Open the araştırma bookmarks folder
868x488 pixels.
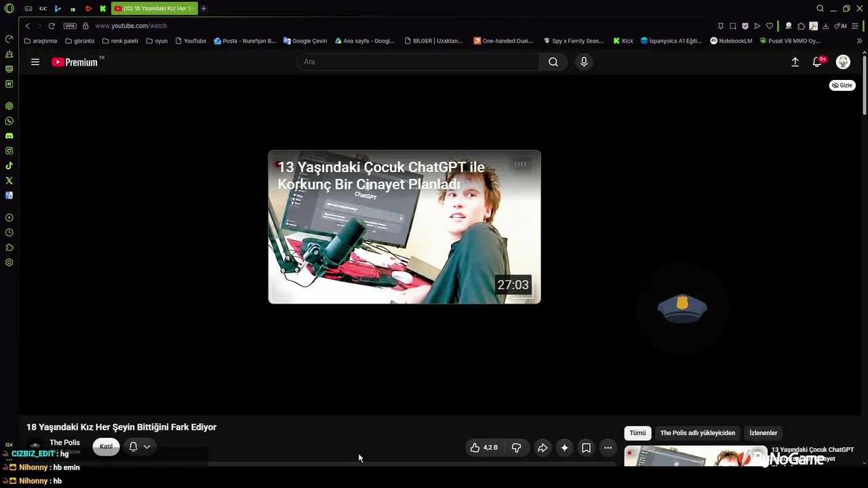41,41
